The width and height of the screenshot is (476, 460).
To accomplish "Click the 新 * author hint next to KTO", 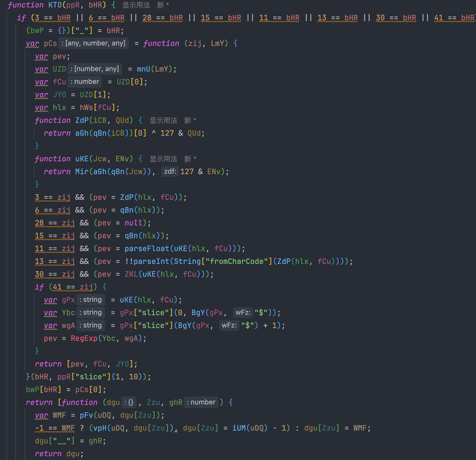I will (163, 5).
